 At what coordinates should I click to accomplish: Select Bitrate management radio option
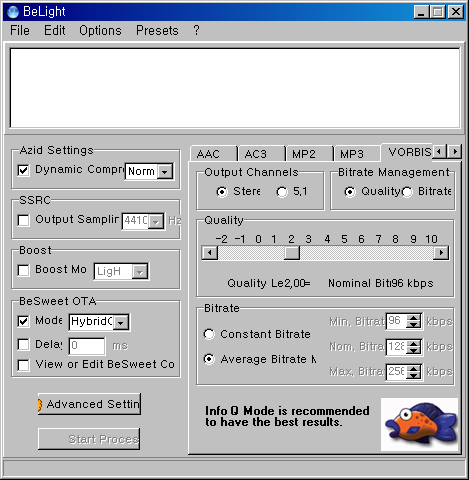point(407,192)
